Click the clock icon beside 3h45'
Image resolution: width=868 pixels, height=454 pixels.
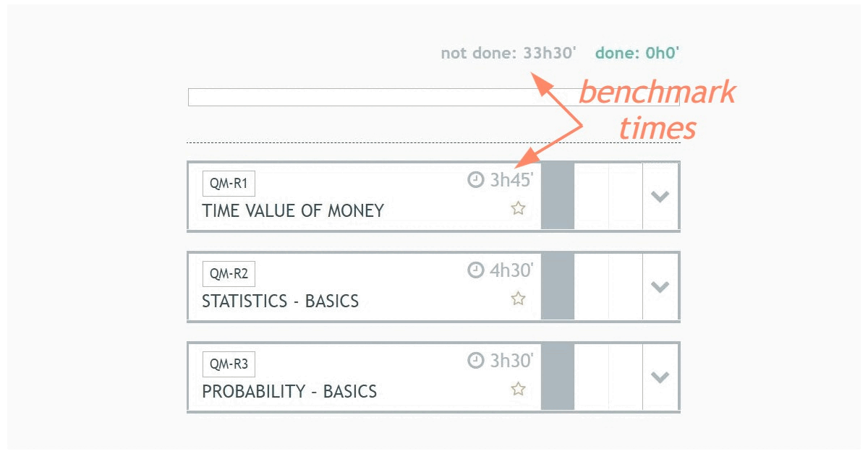coord(475,180)
